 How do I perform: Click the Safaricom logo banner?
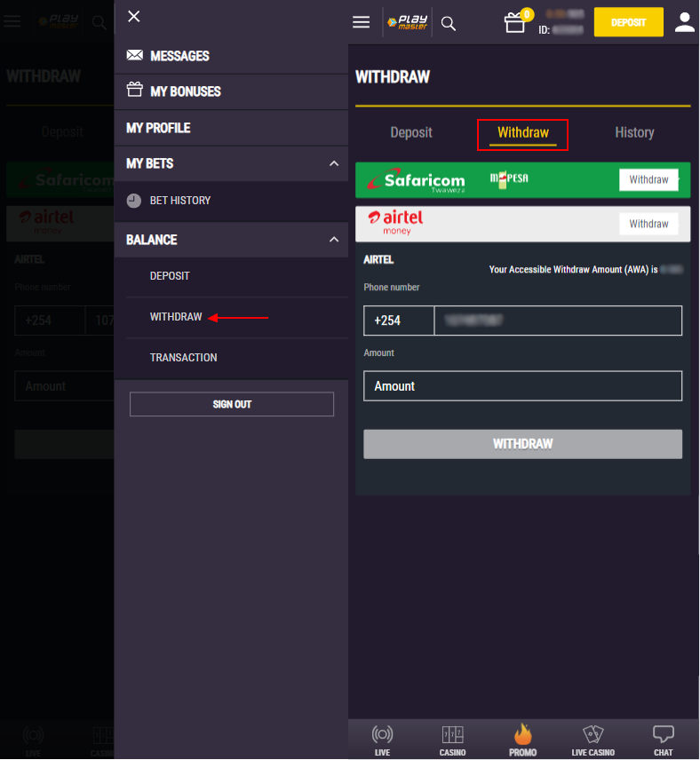417,180
